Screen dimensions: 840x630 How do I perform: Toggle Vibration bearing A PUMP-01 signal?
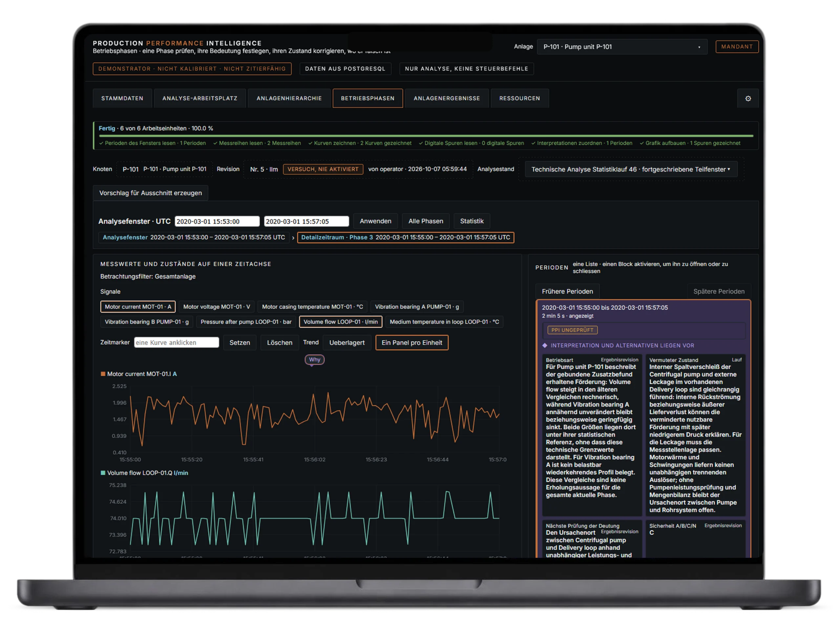(x=417, y=306)
